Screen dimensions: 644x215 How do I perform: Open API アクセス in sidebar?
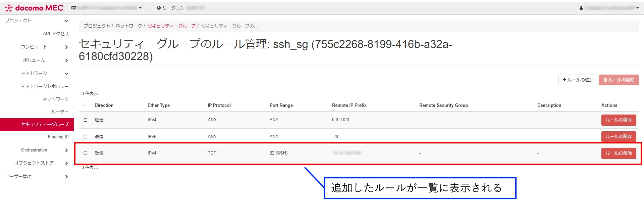click(x=56, y=34)
